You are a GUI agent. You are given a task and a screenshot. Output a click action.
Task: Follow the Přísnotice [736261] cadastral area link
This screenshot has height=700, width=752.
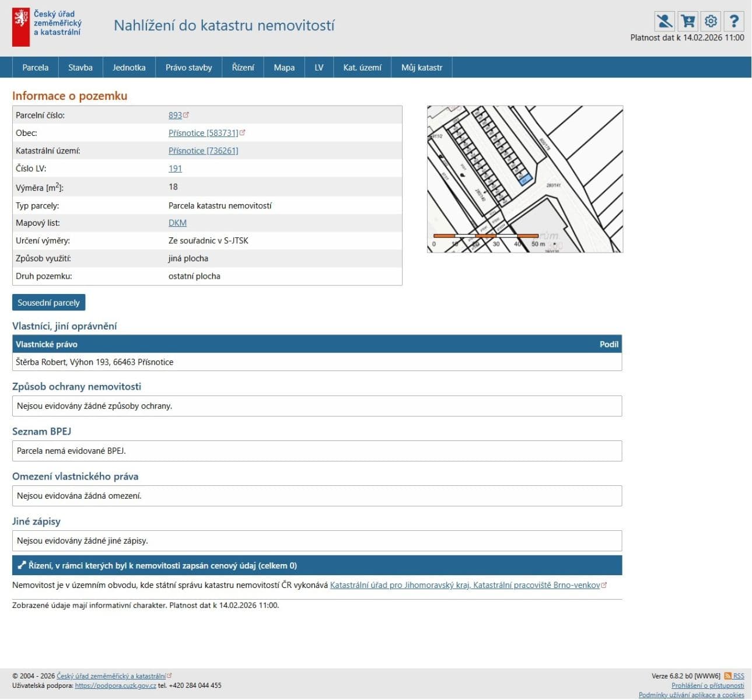203,150
